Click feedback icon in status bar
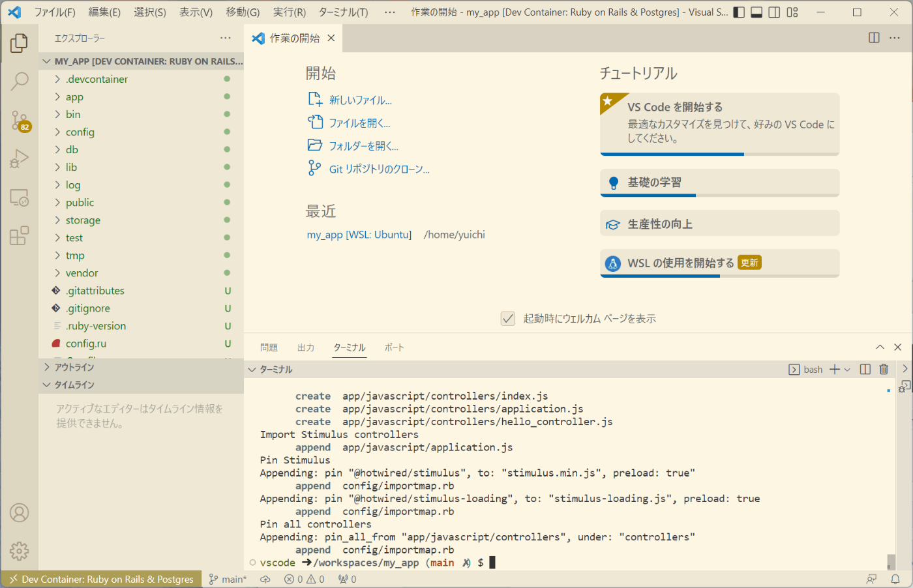913x588 pixels. 872,579
